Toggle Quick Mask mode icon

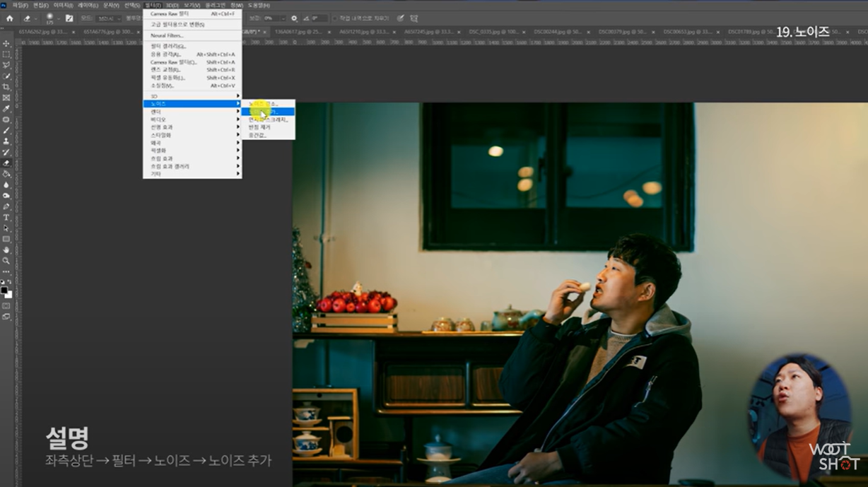point(6,305)
